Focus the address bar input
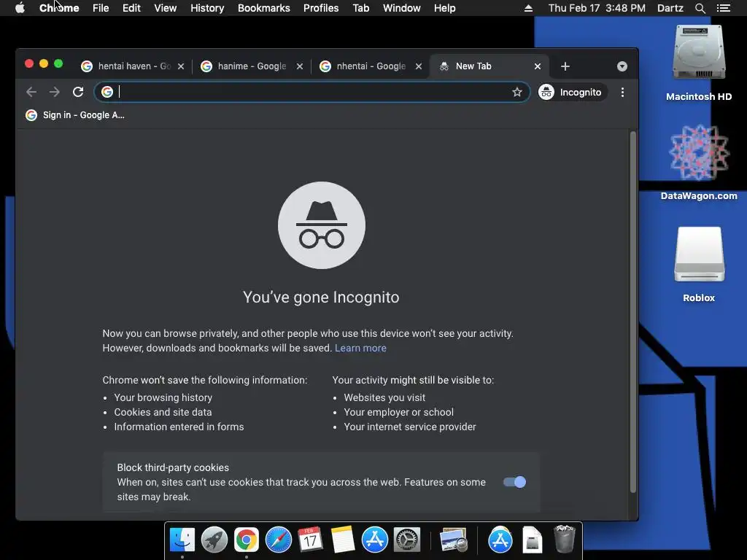 [x=312, y=92]
